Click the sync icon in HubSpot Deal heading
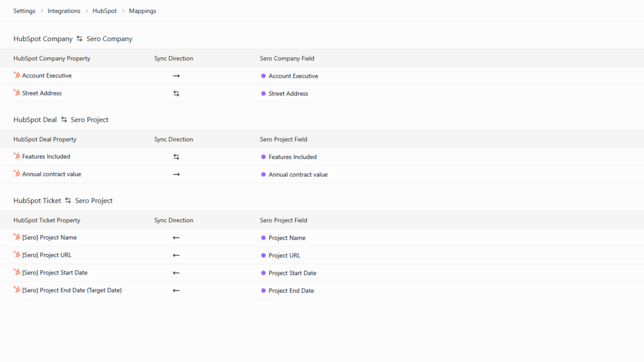 [64, 119]
